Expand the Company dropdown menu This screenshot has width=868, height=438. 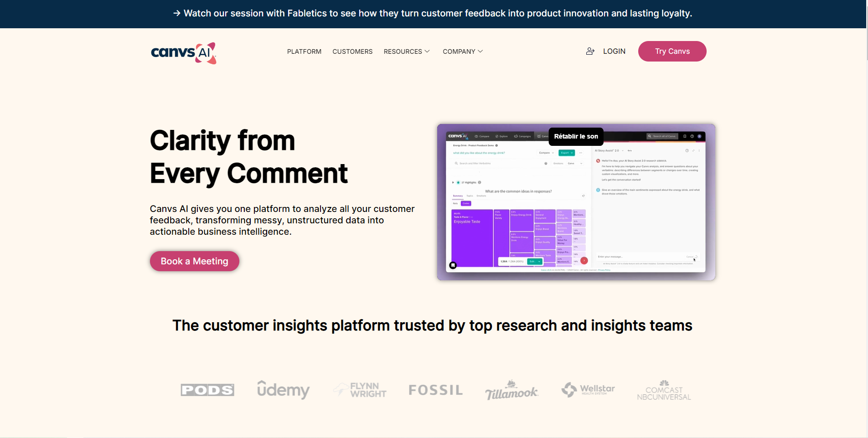tap(463, 52)
